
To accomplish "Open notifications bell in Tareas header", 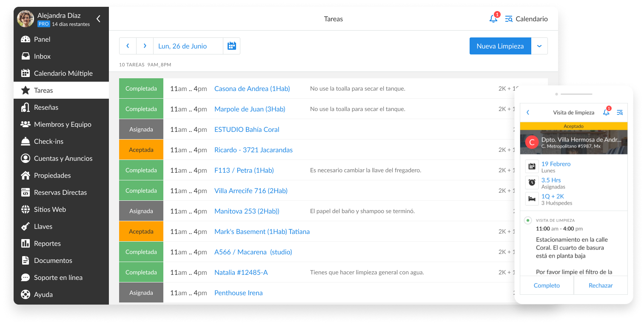I will [x=493, y=19].
